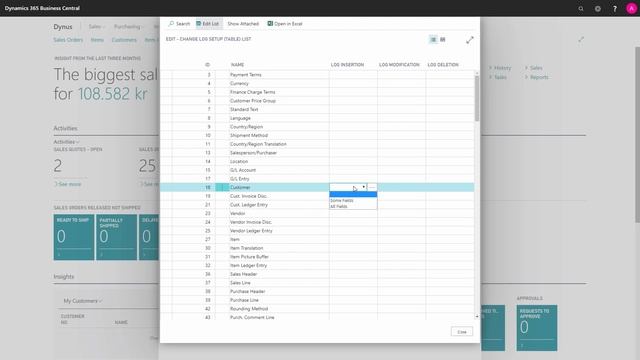Viewport: 640px width, 360px height.
Task: Click the Close button of the dialog
Action: [x=462, y=332]
